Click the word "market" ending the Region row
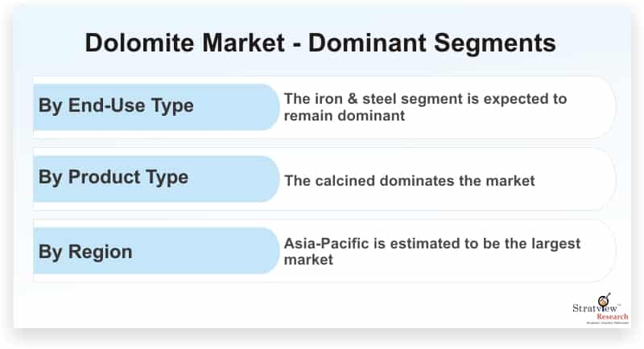Image resolution: width=644 pixels, height=349 pixels. [x=308, y=261]
